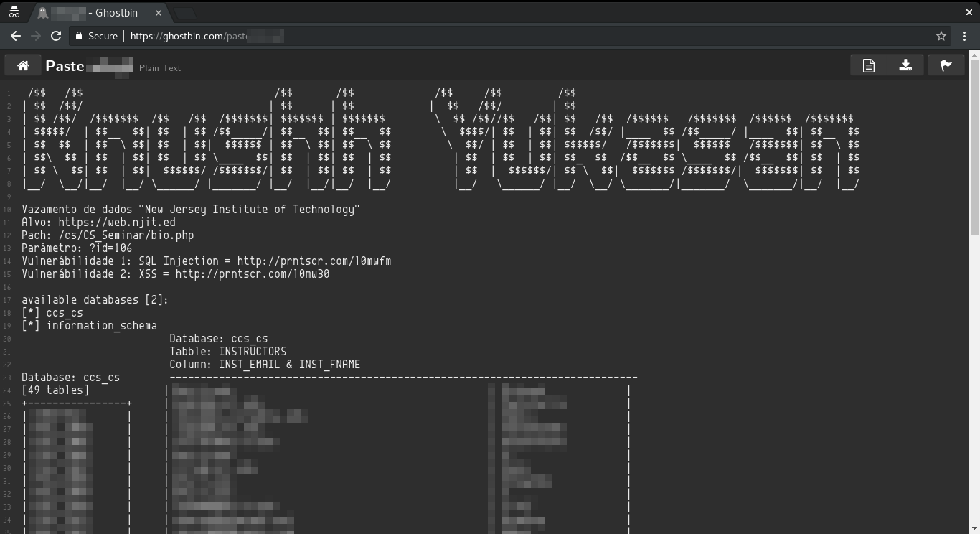Click the scrollbar down arrow
This screenshot has width=980, height=534.
(x=974, y=529)
